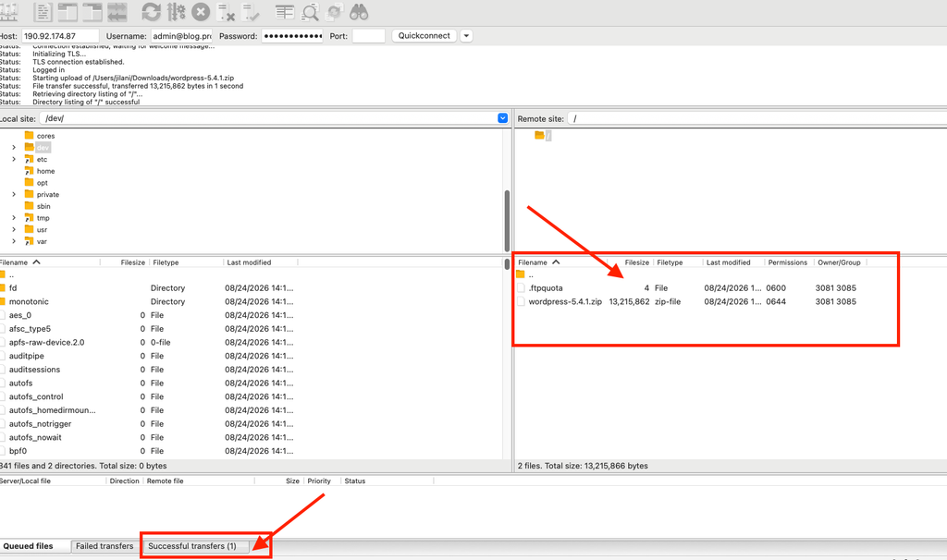Viewport: 947px width, 560px height.
Task: Open the Local site path dropdown
Action: [502, 118]
